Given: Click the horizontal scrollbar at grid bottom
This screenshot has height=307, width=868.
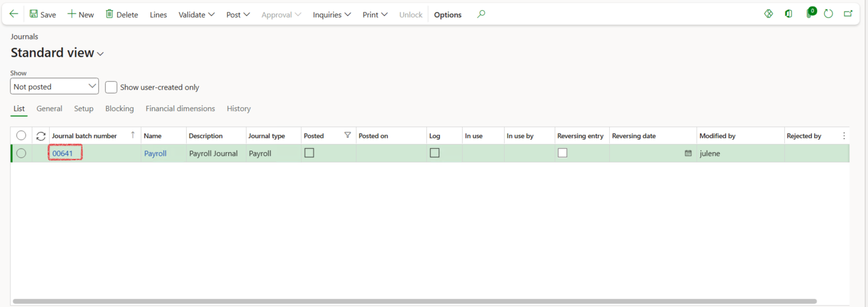Looking at the screenshot, I should pos(414,301).
